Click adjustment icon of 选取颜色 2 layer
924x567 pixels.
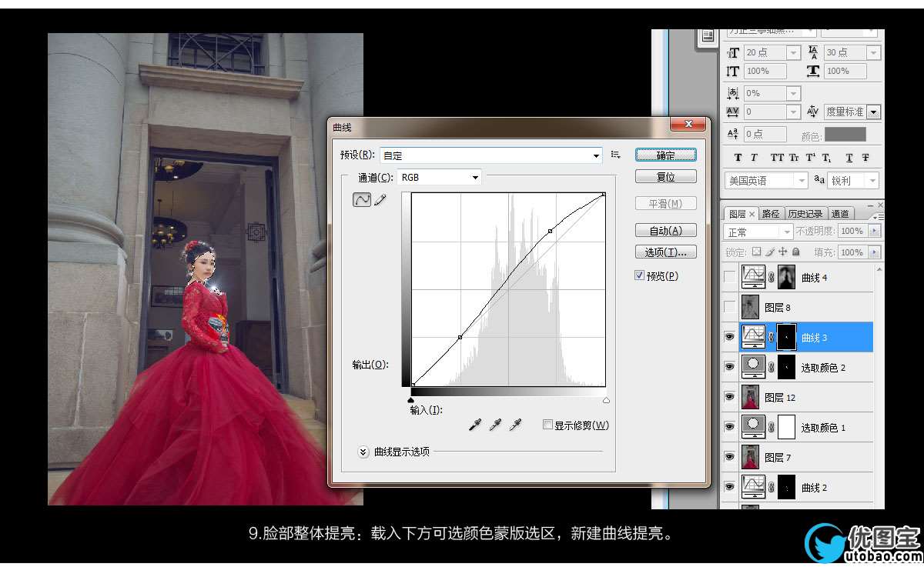(752, 367)
